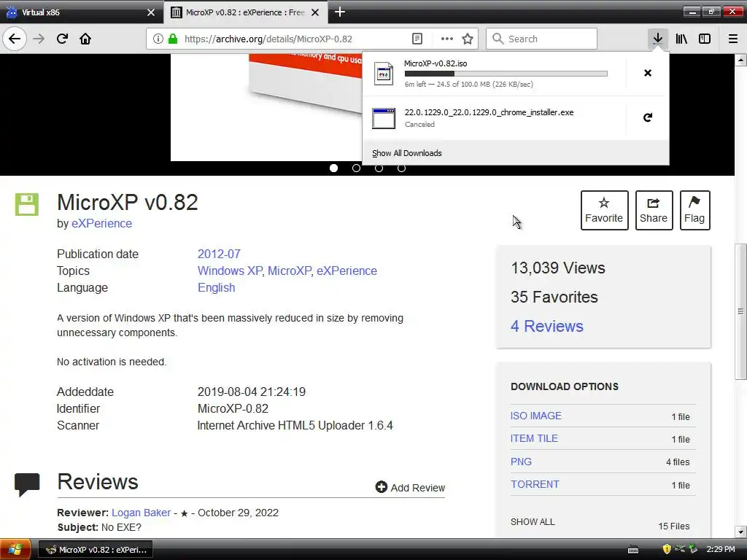Click the forward navigation arrow

39,39
